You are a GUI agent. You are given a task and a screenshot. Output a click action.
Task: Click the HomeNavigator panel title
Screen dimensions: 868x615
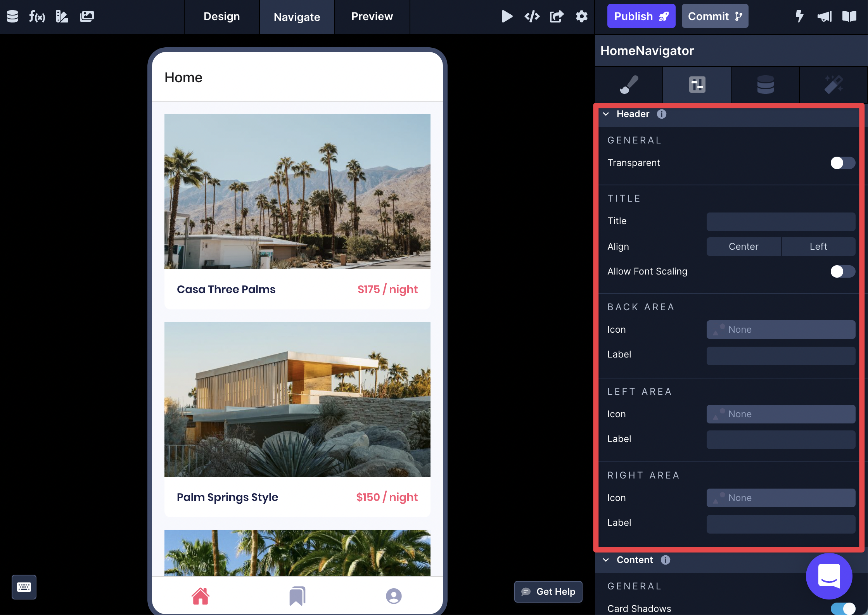click(x=647, y=51)
